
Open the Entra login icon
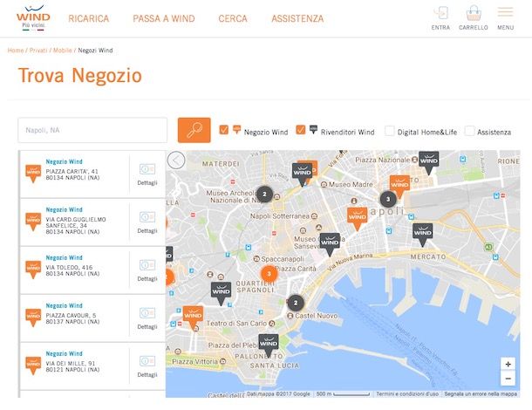tap(440, 18)
